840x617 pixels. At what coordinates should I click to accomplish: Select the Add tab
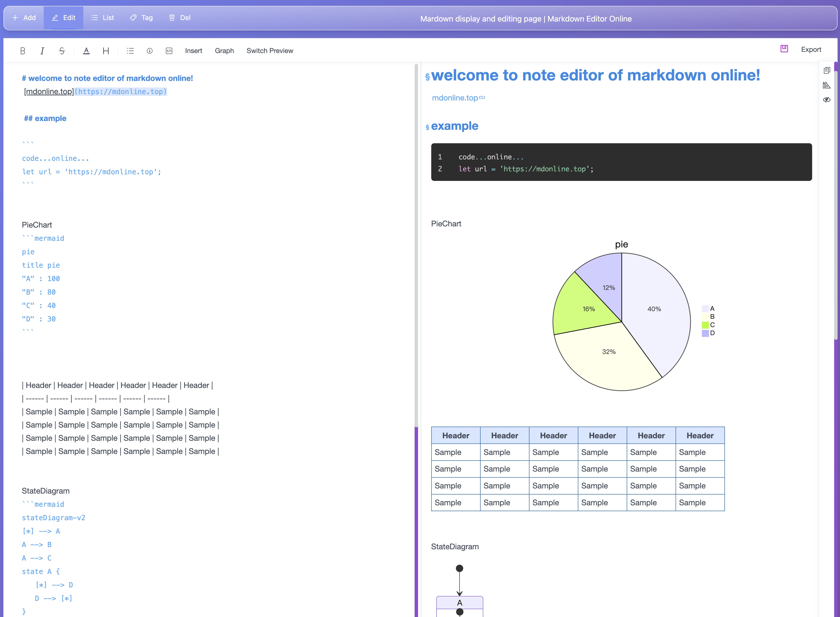[x=24, y=18]
